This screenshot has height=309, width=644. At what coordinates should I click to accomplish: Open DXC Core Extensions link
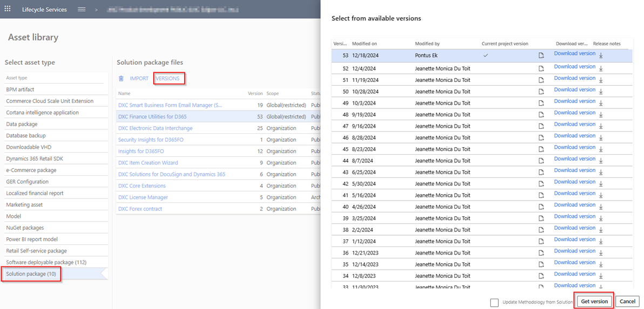click(x=142, y=186)
